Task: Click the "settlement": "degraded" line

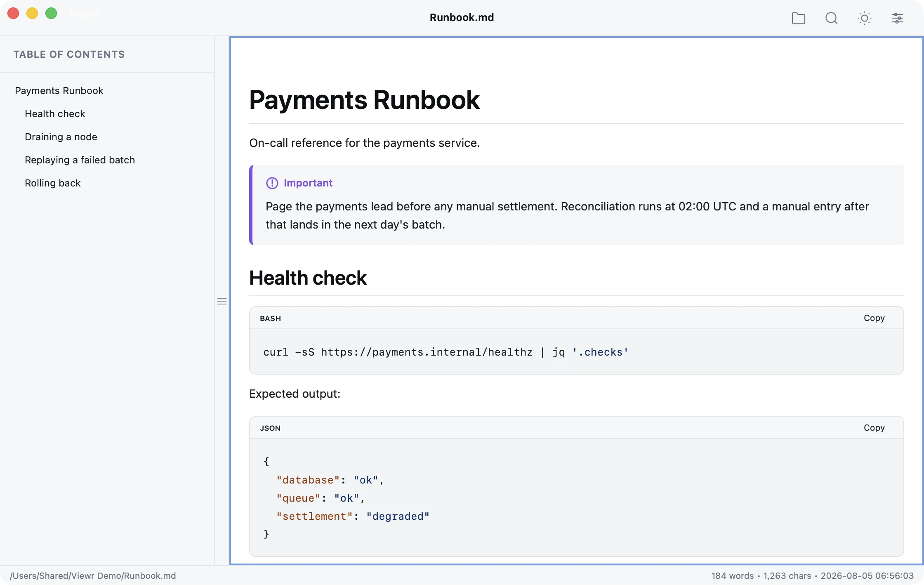Action: [x=353, y=516]
